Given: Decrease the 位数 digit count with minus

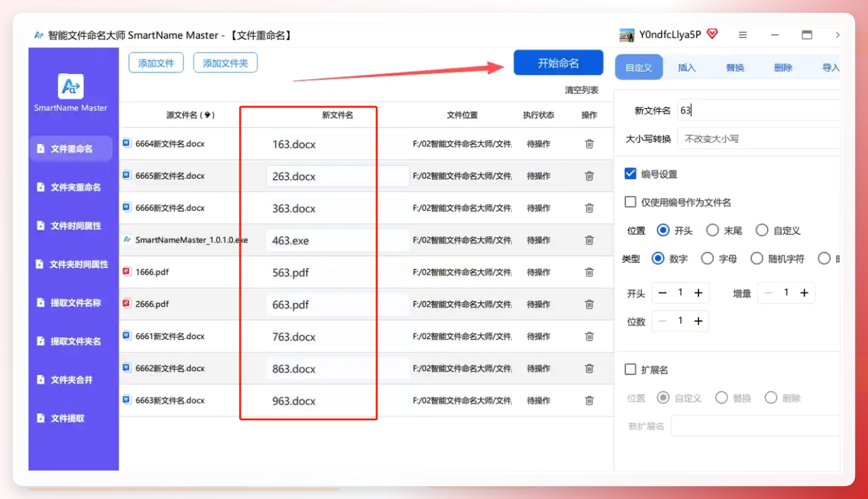Looking at the screenshot, I should point(662,321).
